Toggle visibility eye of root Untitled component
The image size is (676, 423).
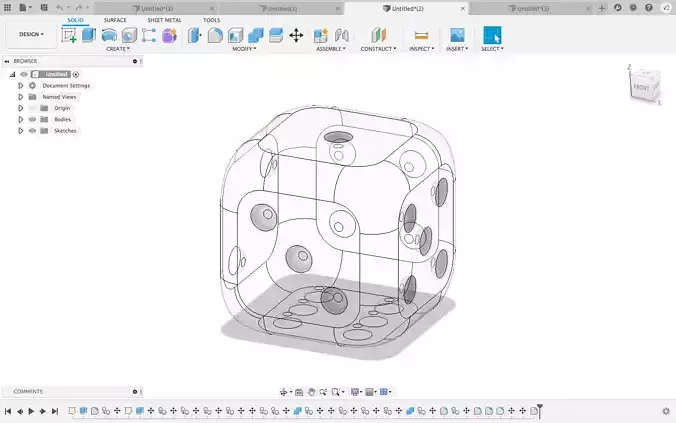(x=24, y=74)
